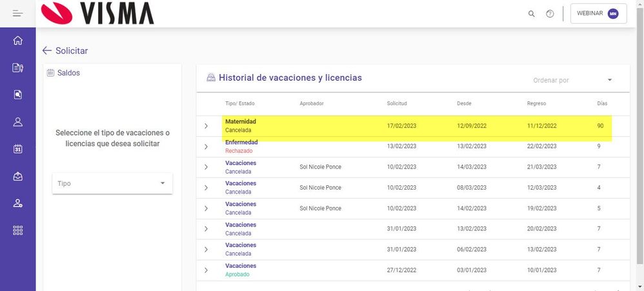Screen dimensions: 644x291
Task: Click the Rechazado status text
Action: [239, 151]
